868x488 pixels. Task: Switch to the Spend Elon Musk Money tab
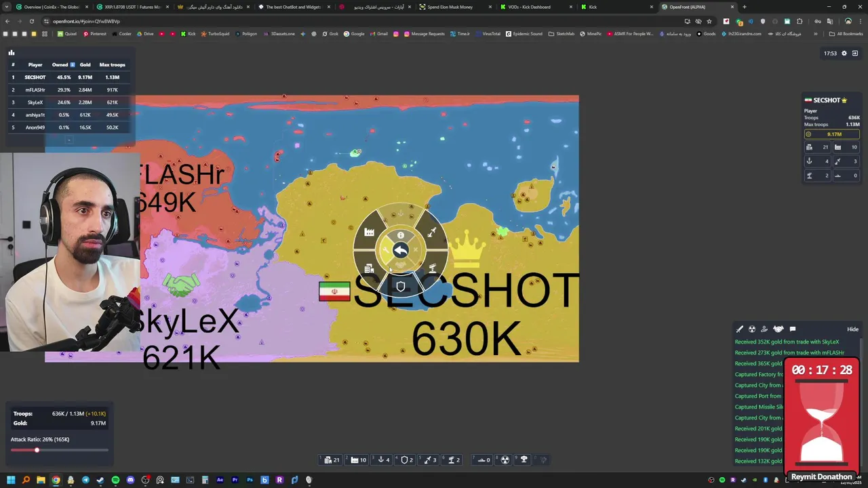coord(455,7)
